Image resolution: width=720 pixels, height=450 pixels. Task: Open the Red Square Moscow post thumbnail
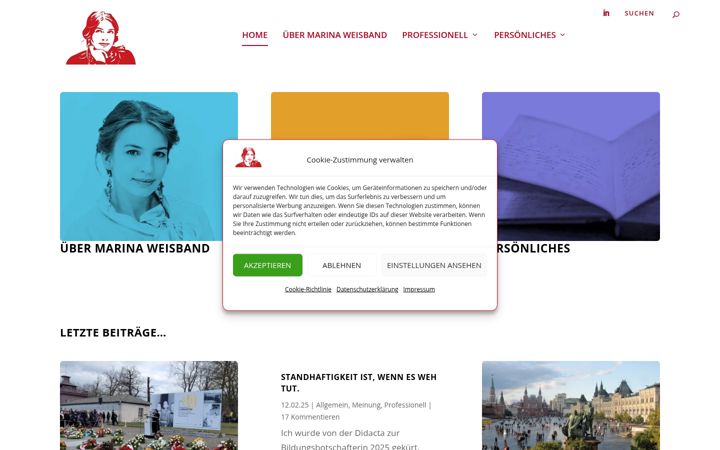pyautogui.click(x=571, y=405)
